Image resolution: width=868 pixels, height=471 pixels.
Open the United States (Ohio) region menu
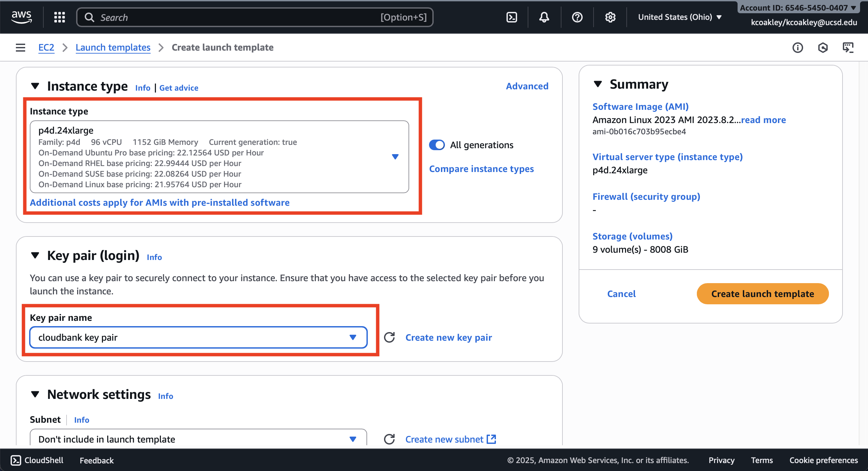pyautogui.click(x=679, y=17)
